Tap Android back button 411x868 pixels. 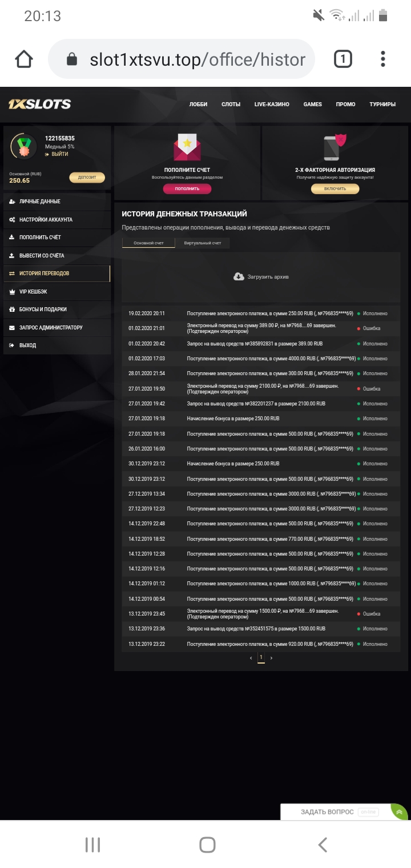click(323, 845)
